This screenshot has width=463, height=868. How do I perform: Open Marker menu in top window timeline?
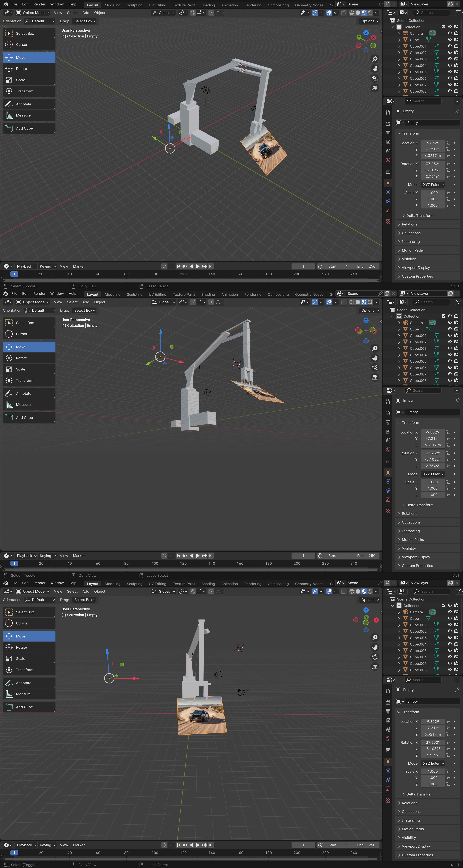click(79, 267)
